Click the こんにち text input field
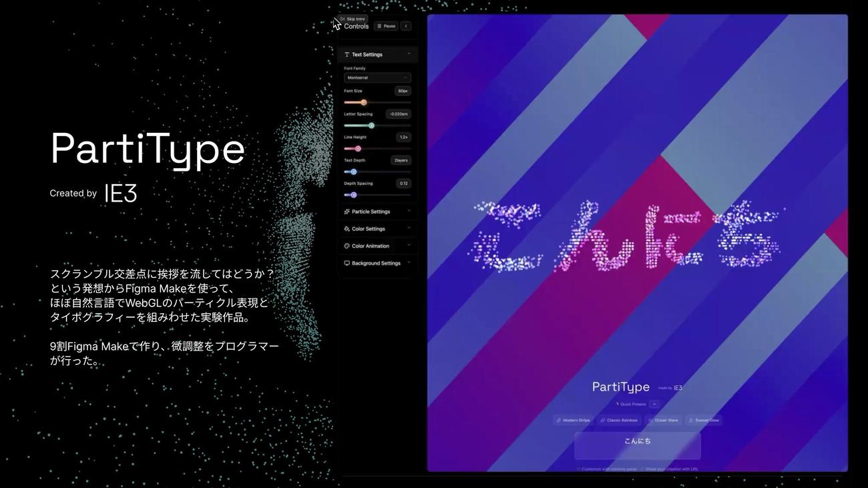 pyautogui.click(x=638, y=445)
